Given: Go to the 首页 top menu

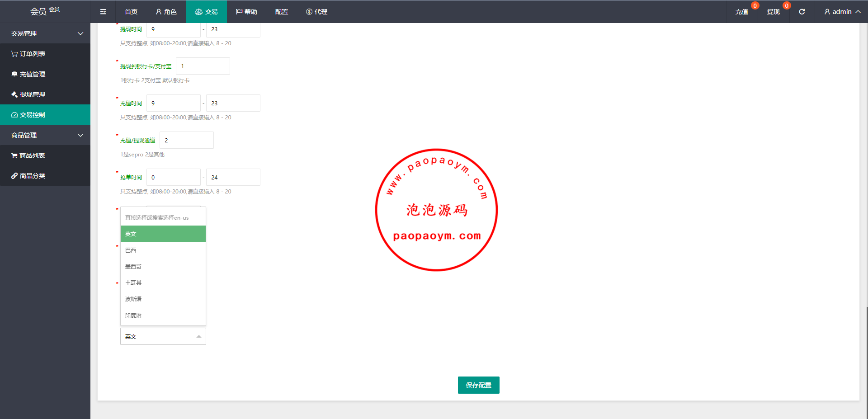Looking at the screenshot, I should (x=131, y=12).
